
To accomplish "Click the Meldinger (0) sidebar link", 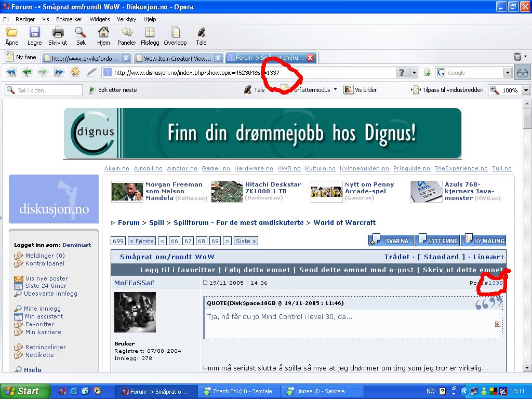I will click(45, 256).
